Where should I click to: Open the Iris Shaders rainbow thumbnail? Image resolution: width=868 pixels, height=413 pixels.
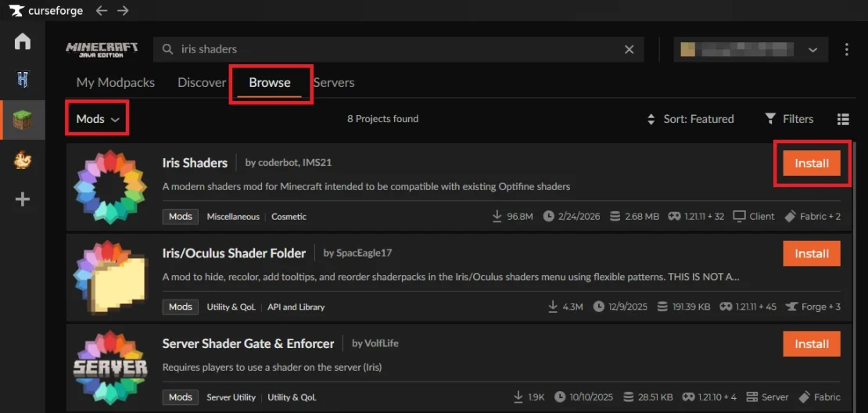110,187
